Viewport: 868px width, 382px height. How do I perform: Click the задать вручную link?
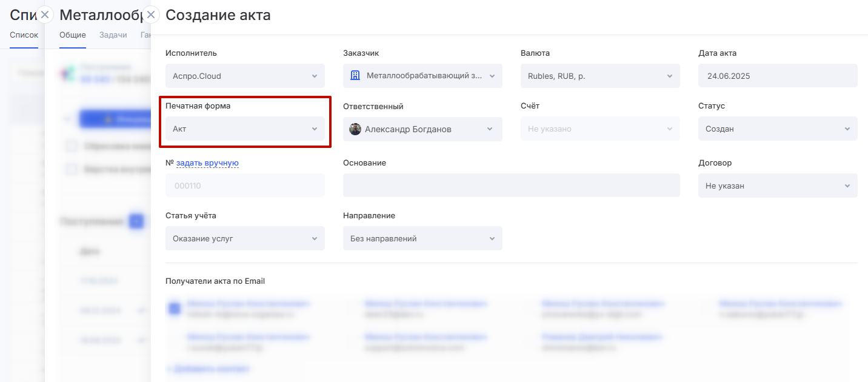(207, 163)
